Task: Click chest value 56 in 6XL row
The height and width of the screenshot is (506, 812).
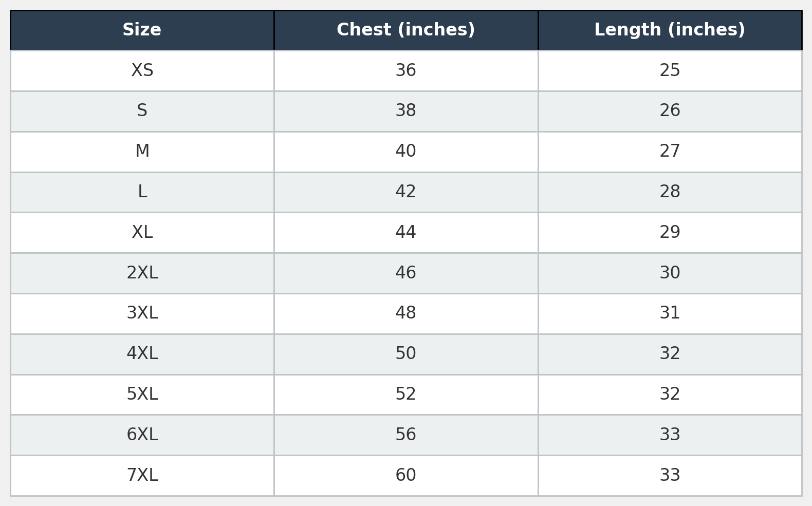Action: pyautogui.click(x=406, y=435)
